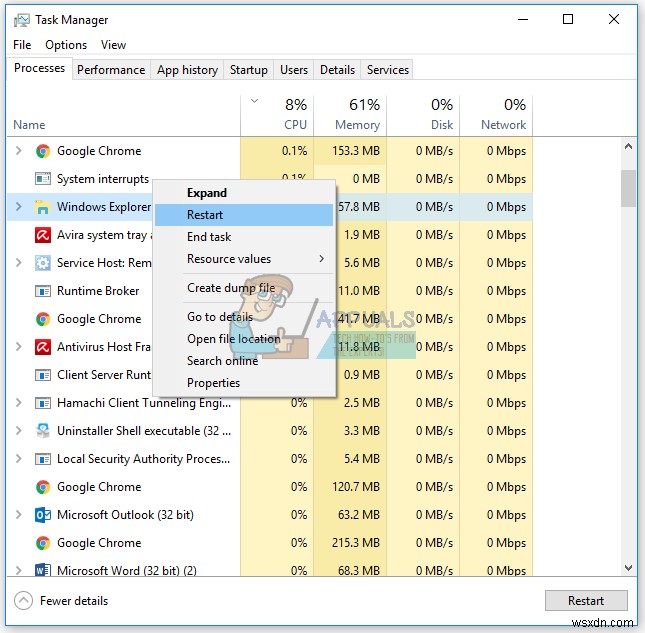The width and height of the screenshot is (645, 633).
Task: Sort by the CPU column header
Action: click(277, 115)
